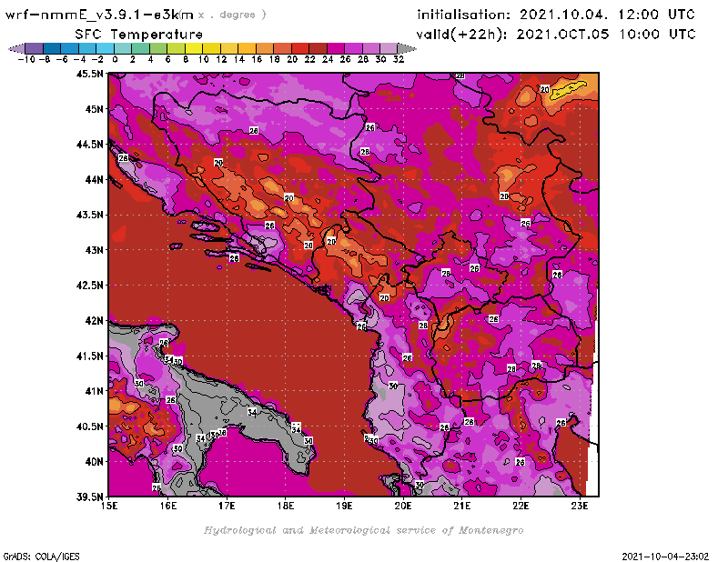The image size is (728, 562).
Task: Pick the yellow legend swatch between 8 and 10
Action: (x=194, y=48)
